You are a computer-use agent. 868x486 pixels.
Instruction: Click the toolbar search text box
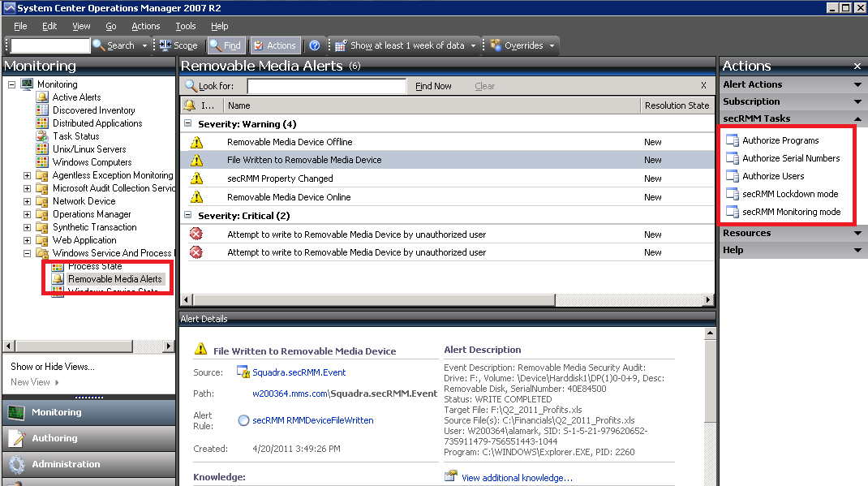(x=49, y=45)
